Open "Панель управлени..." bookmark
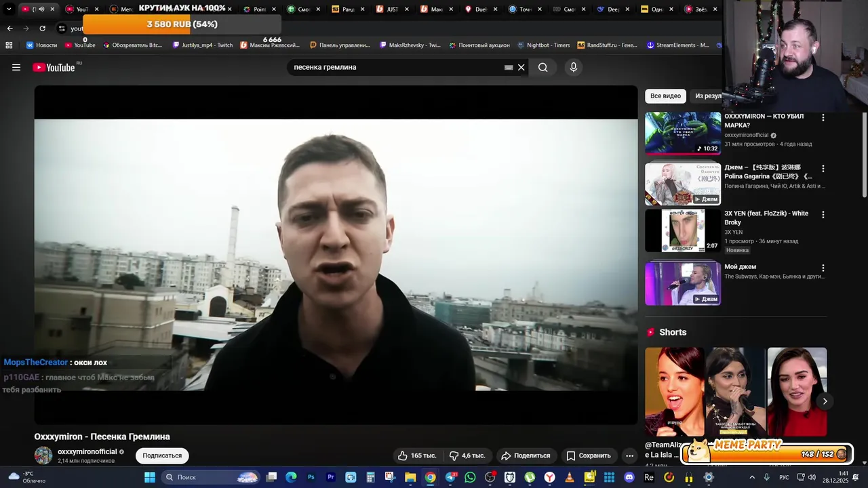868x488 pixels. (340, 45)
